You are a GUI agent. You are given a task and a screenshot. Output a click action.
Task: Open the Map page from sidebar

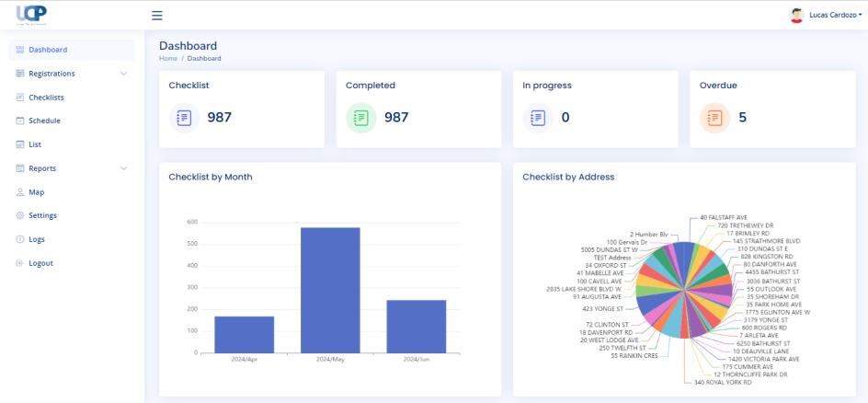pos(72,192)
